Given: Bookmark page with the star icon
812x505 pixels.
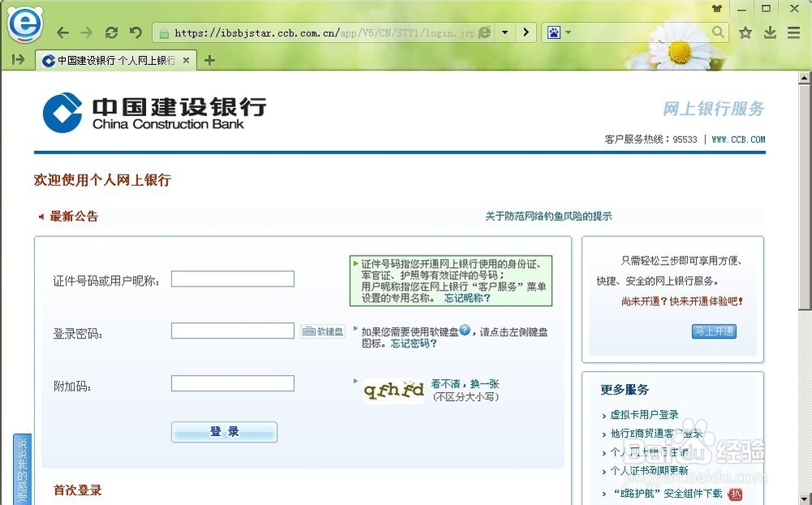Looking at the screenshot, I should (x=745, y=32).
